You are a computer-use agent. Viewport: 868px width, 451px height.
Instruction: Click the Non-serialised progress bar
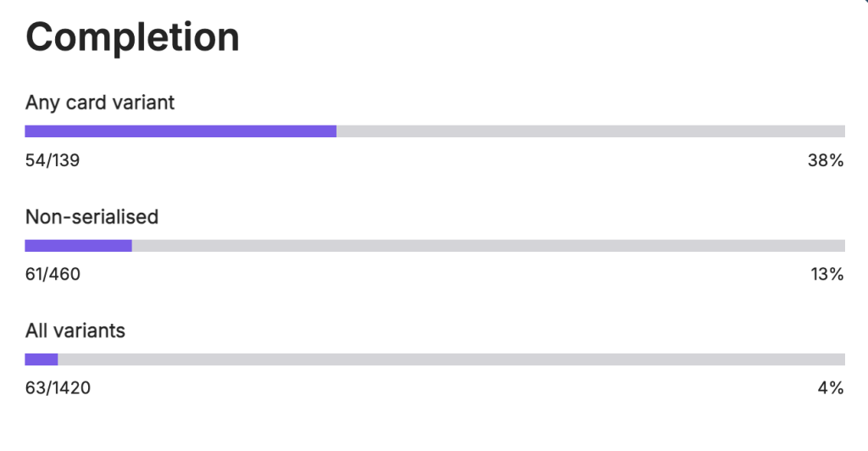pos(435,246)
